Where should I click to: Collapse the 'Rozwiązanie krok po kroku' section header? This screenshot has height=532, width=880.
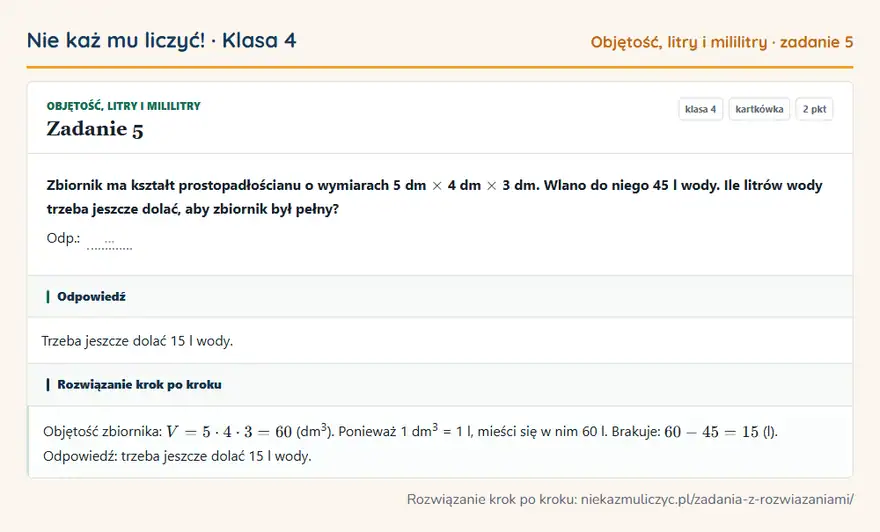point(440,384)
